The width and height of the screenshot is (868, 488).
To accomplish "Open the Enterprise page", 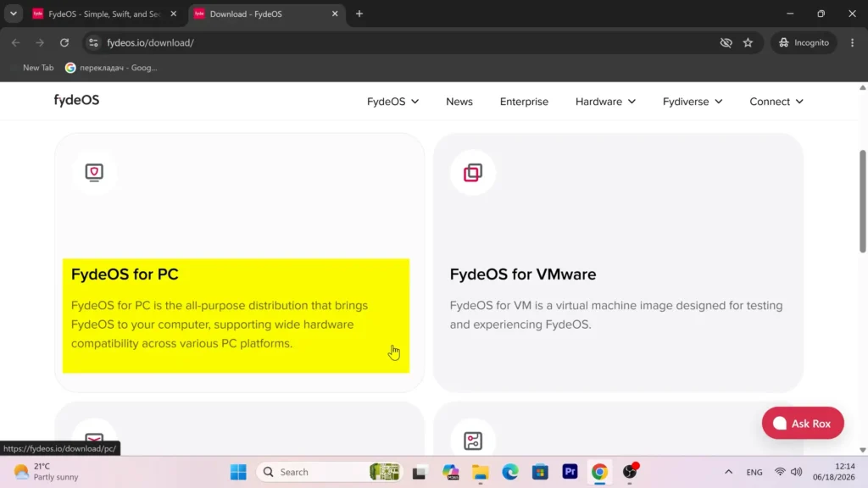I will (x=524, y=102).
